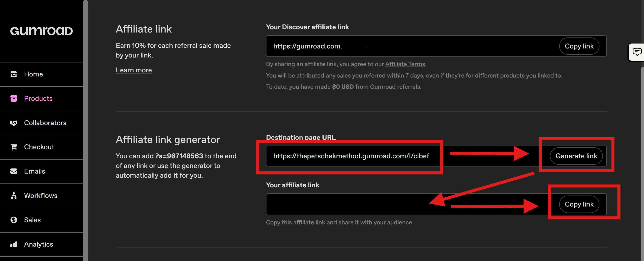
Task: Copy the Discover affiliate link
Action: tap(579, 46)
